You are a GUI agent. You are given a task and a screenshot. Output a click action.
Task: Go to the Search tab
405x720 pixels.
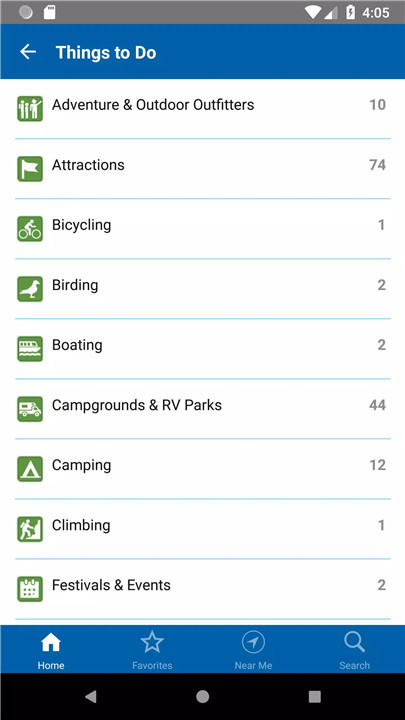[354, 649]
